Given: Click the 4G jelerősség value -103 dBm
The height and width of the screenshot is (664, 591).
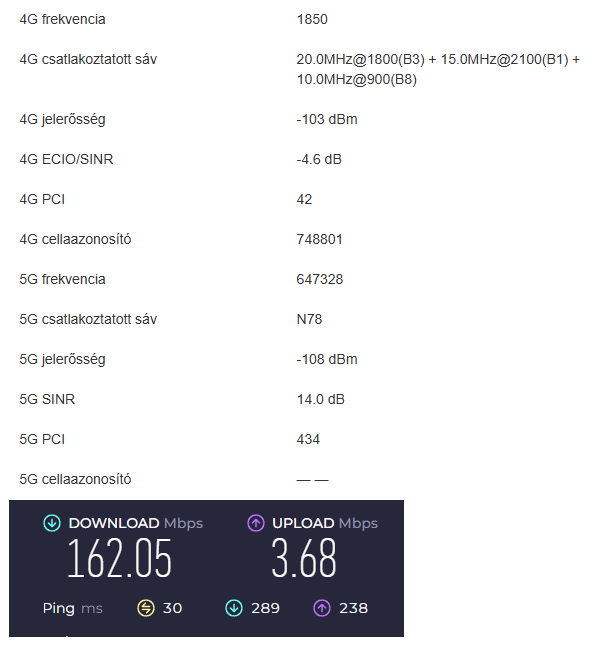Looking at the screenshot, I should click(327, 119).
